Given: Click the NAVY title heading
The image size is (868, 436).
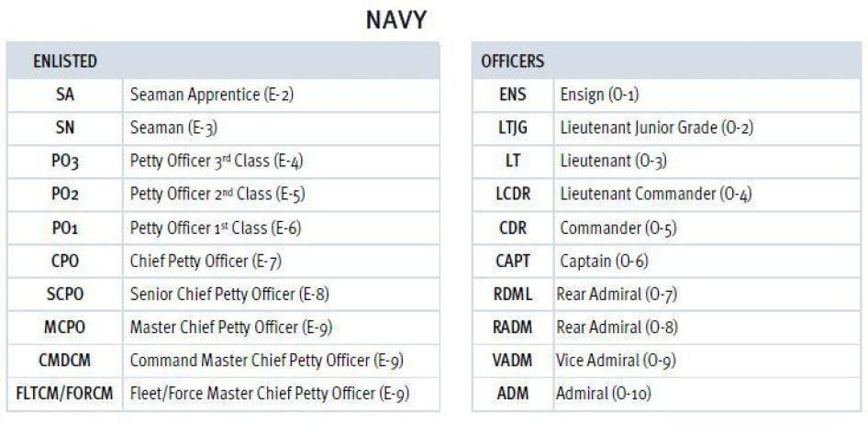Looking at the screenshot, I should point(395,20).
